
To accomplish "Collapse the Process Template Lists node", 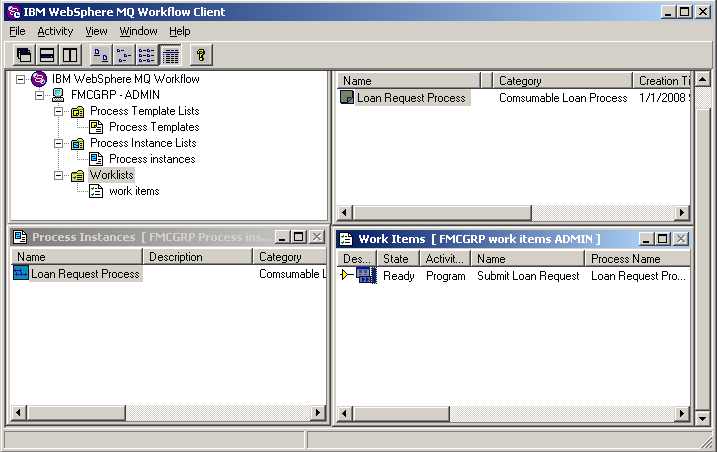I will point(59,112).
